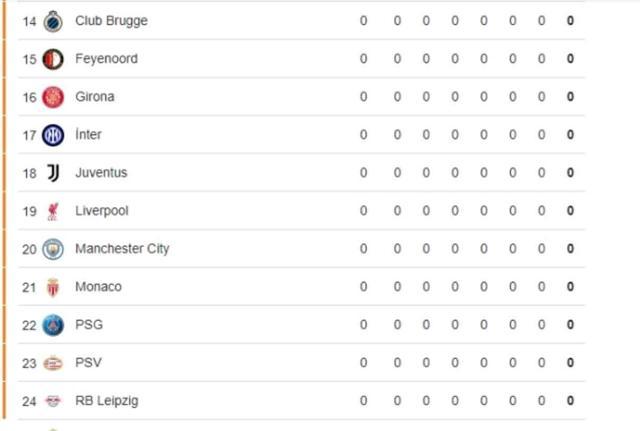The image size is (640, 431).
Task: Open the Feyenoord team page link
Action: tap(106, 59)
